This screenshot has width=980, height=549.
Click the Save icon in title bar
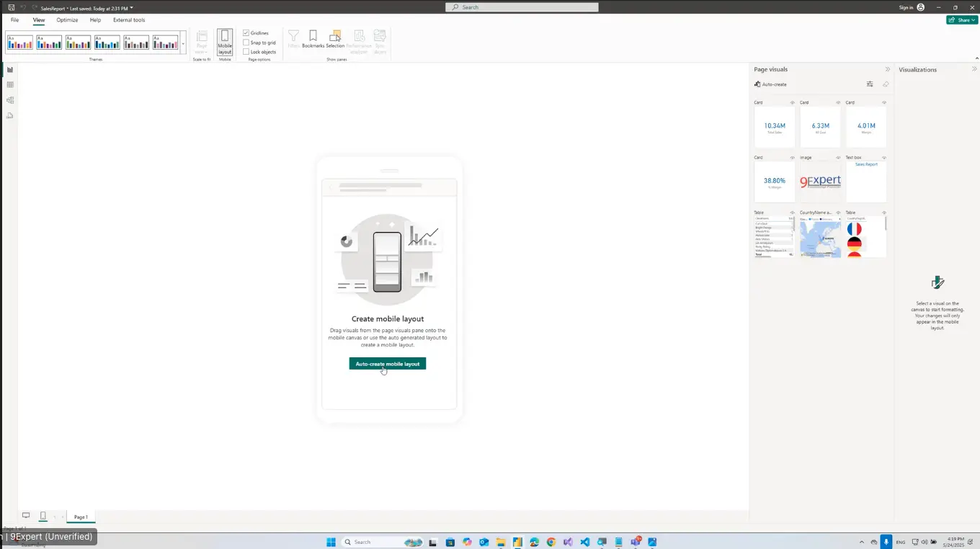12,7
